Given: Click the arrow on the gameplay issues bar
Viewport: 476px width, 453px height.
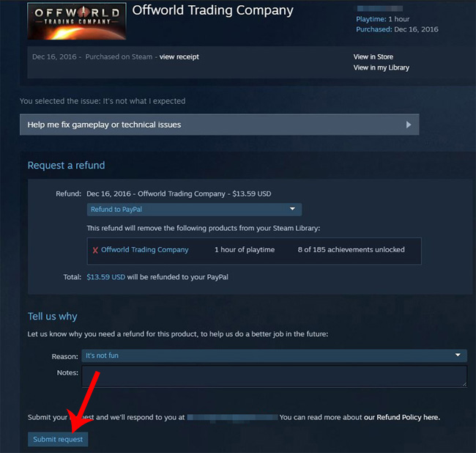Looking at the screenshot, I should coord(409,125).
